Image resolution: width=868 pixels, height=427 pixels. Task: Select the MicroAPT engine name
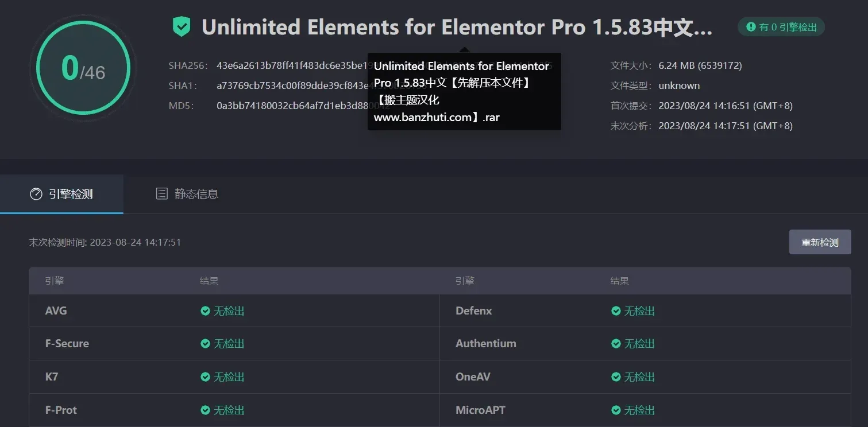480,410
